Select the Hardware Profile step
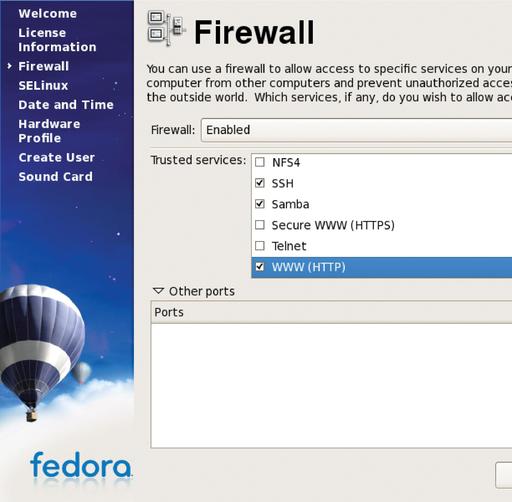This screenshot has width=512, height=502. 49,131
